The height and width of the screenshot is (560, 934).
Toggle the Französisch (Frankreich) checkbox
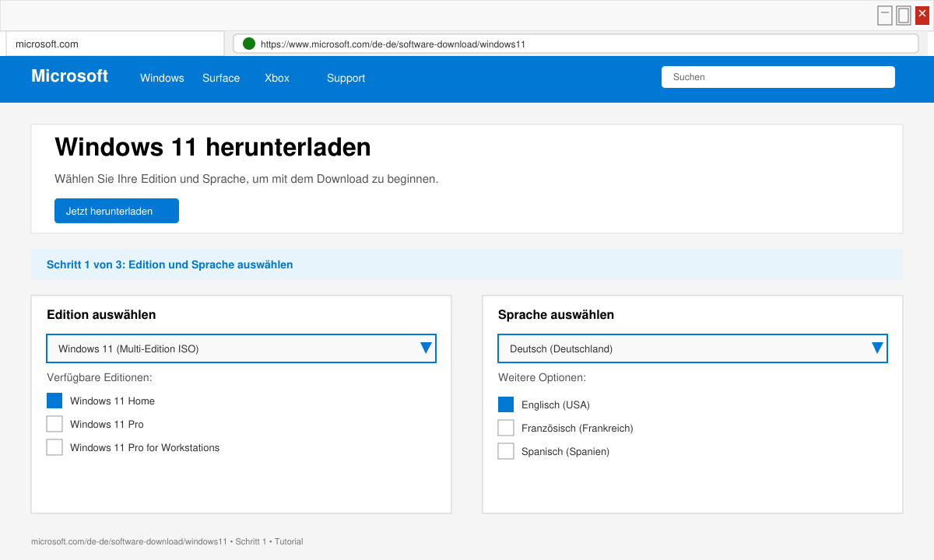(x=506, y=428)
